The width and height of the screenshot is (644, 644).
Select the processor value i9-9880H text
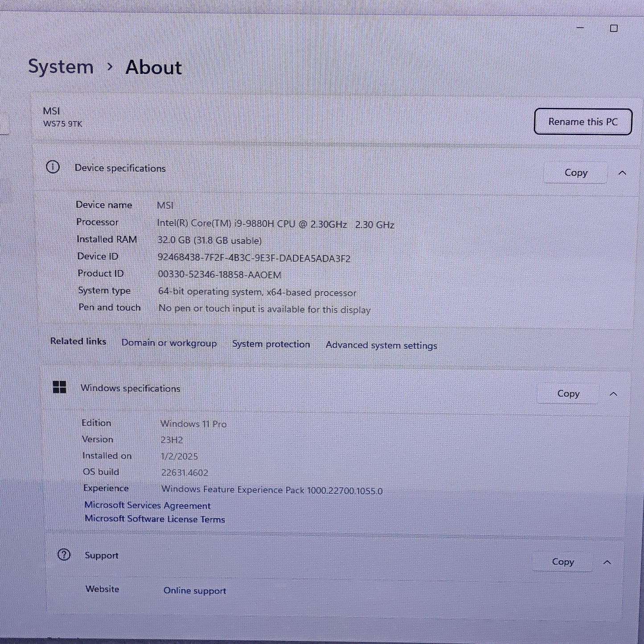(275, 224)
